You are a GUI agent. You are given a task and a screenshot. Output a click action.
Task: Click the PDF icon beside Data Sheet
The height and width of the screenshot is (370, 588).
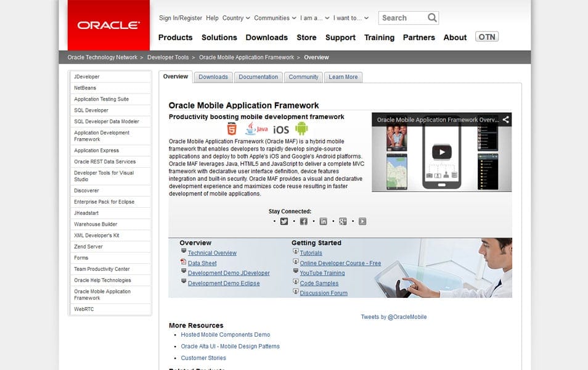tap(184, 262)
